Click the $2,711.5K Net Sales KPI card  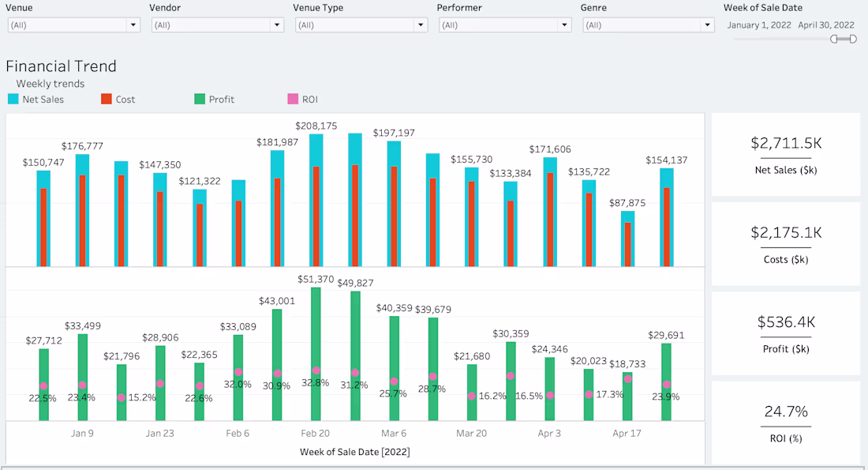[x=785, y=155]
